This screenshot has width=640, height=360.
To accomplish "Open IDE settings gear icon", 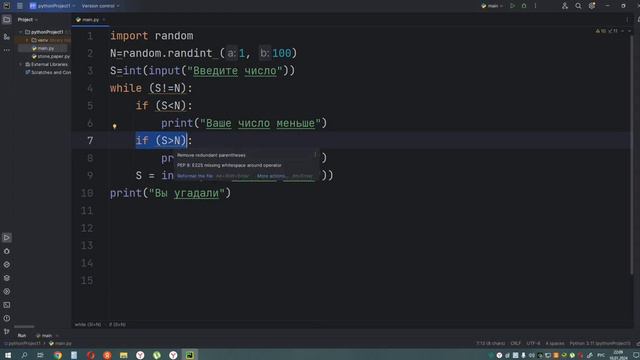I will (592, 6).
